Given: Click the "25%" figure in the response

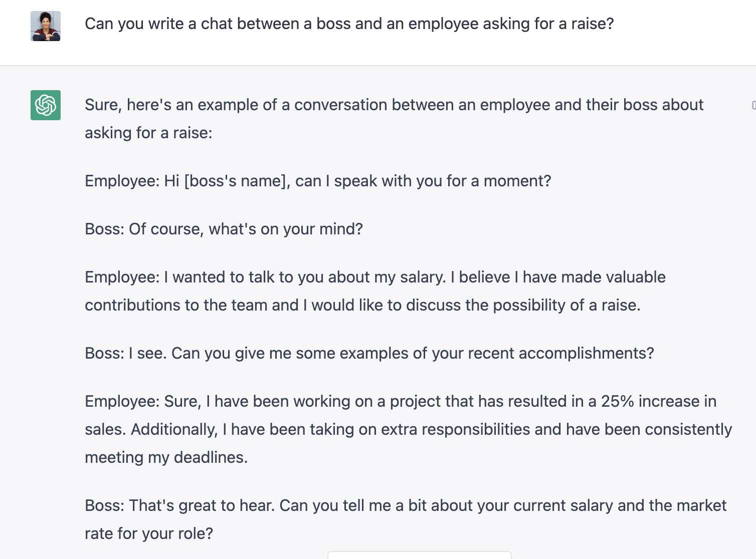Looking at the screenshot, I should [617, 402].
